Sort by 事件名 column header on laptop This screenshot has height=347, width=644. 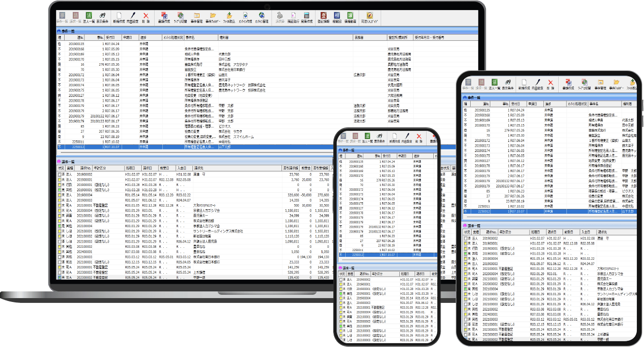[201, 37]
